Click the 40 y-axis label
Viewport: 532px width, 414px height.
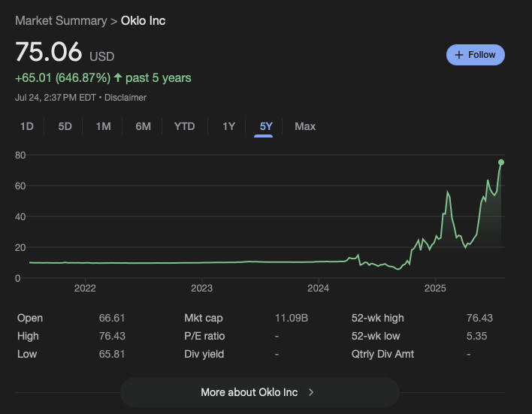[x=20, y=216]
